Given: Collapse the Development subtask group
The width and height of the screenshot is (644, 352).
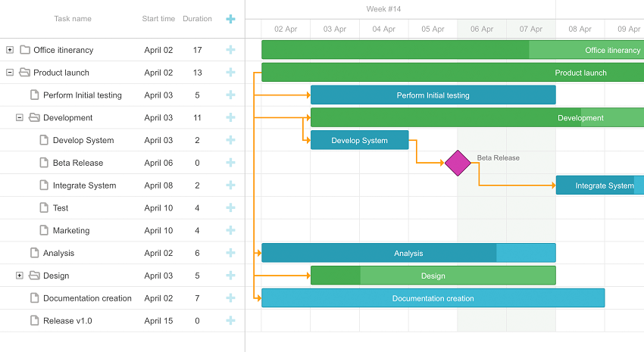Looking at the screenshot, I should 19,118.
